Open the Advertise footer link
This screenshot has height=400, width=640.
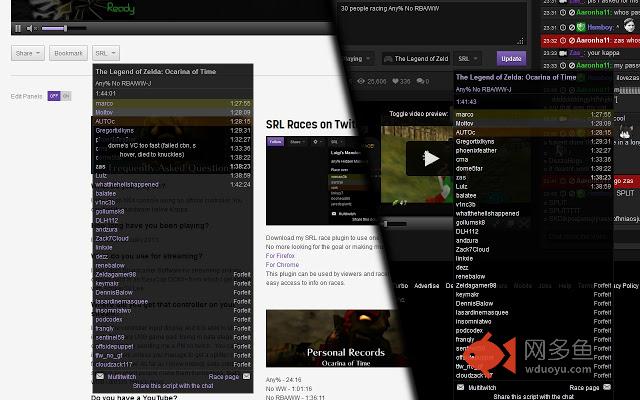pyautogui.click(x=427, y=286)
